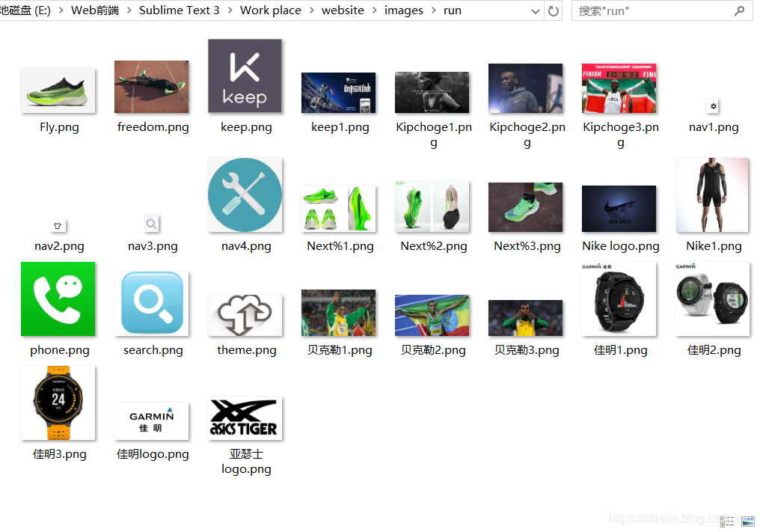Switch to details view icon
Image resolution: width=760 pixels, height=532 pixels.
point(728,522)
